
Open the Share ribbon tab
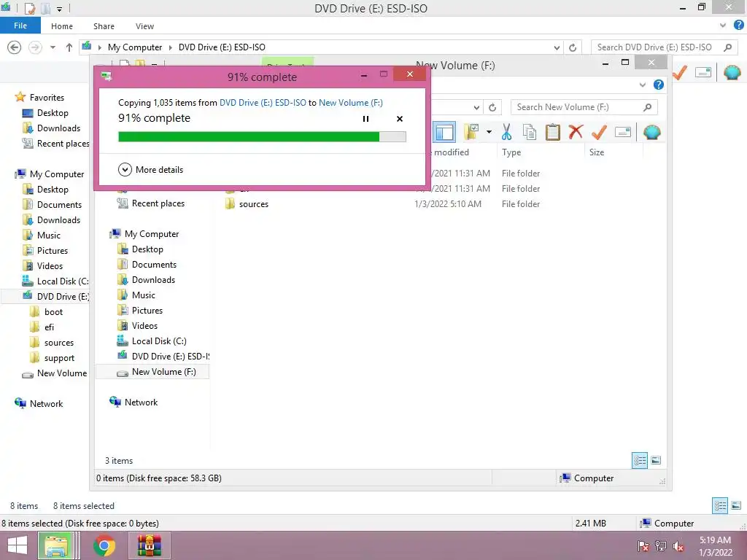[x=104, y=26]
